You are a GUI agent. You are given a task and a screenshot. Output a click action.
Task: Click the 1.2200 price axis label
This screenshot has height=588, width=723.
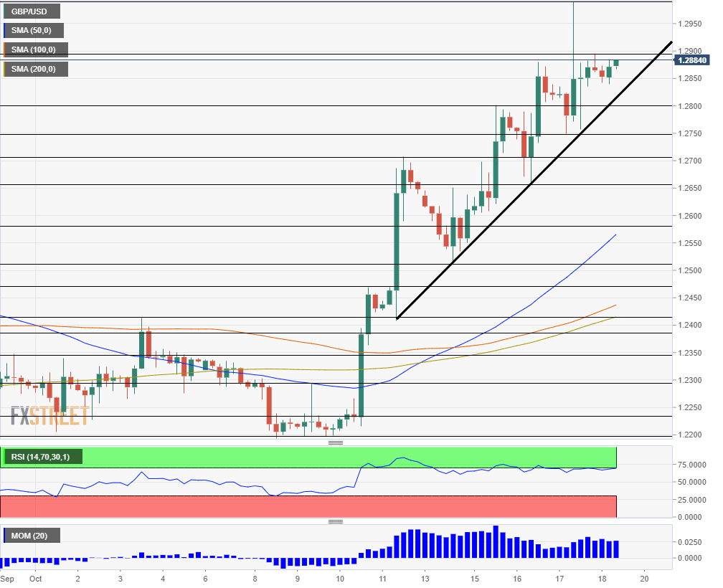coord(689,435)
